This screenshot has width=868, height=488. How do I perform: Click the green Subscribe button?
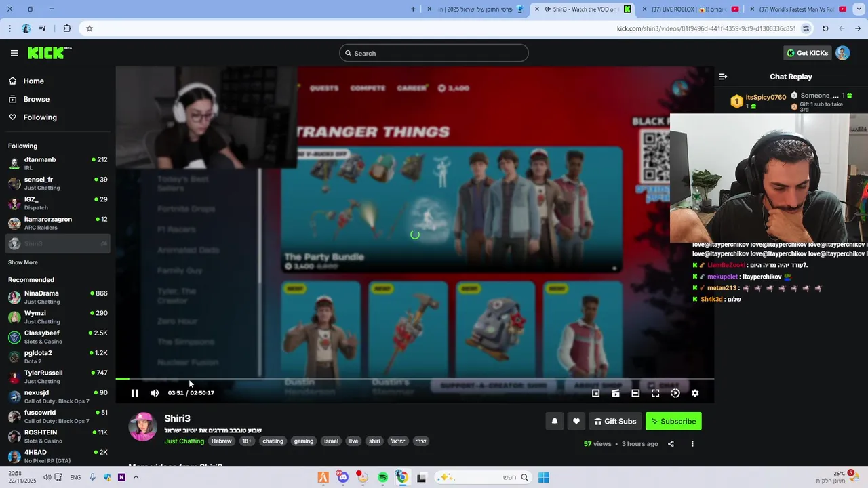click(x=673, y=421)
